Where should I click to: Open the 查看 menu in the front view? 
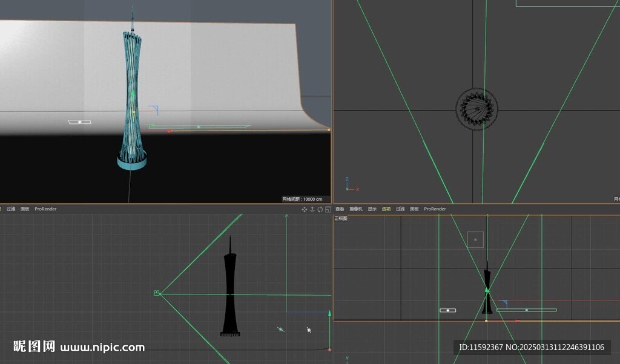(x=340, y=209)
